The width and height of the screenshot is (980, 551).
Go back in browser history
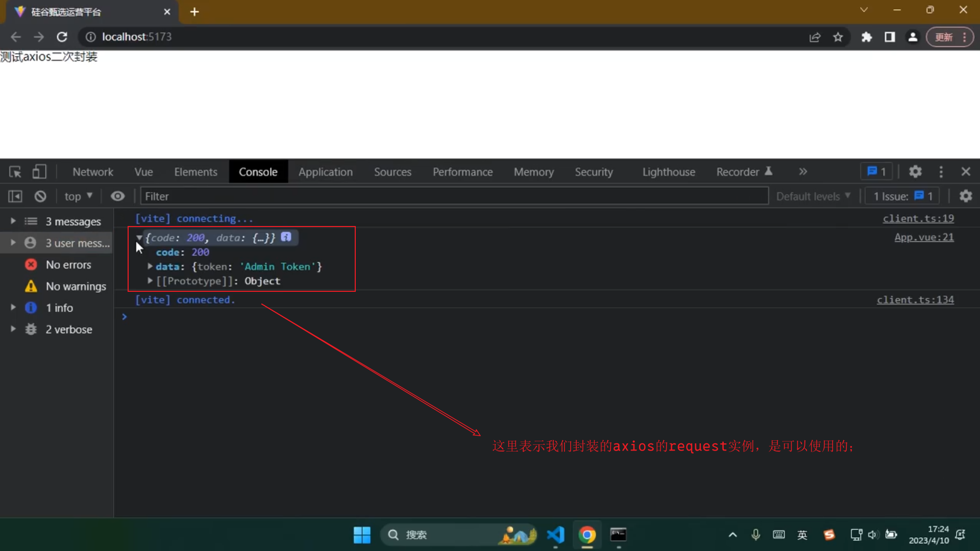[x=16, y=37]
